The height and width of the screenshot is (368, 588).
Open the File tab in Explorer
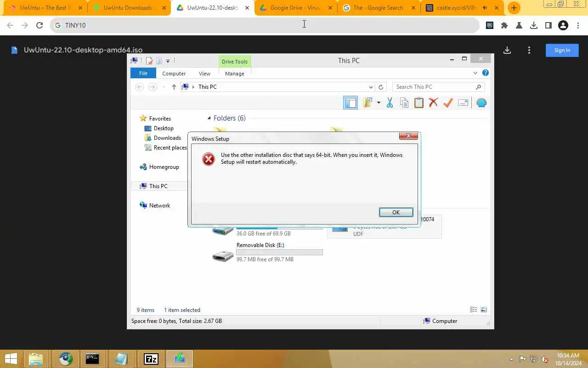(143, 73)
